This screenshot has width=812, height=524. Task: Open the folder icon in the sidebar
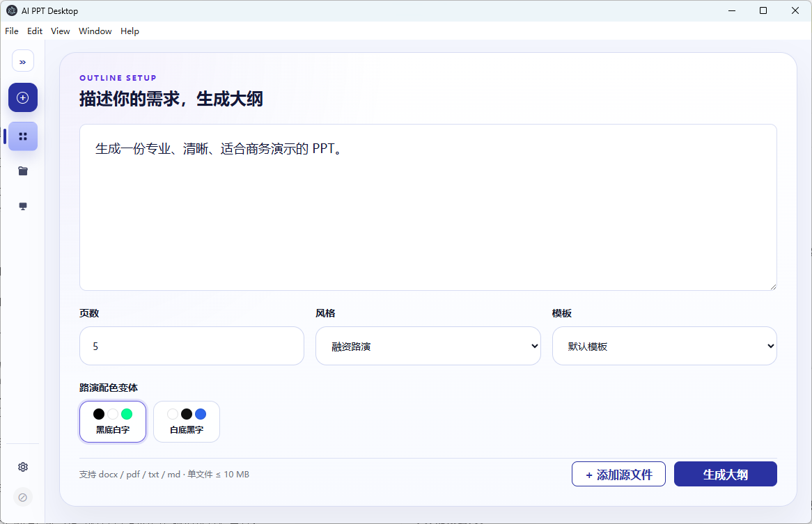point(23,171)
